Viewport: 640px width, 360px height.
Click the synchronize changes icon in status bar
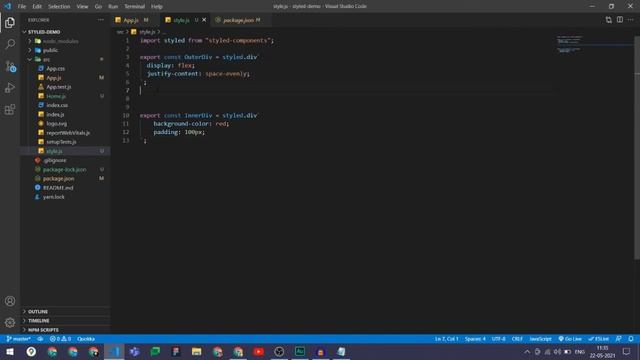coord(40,339)
